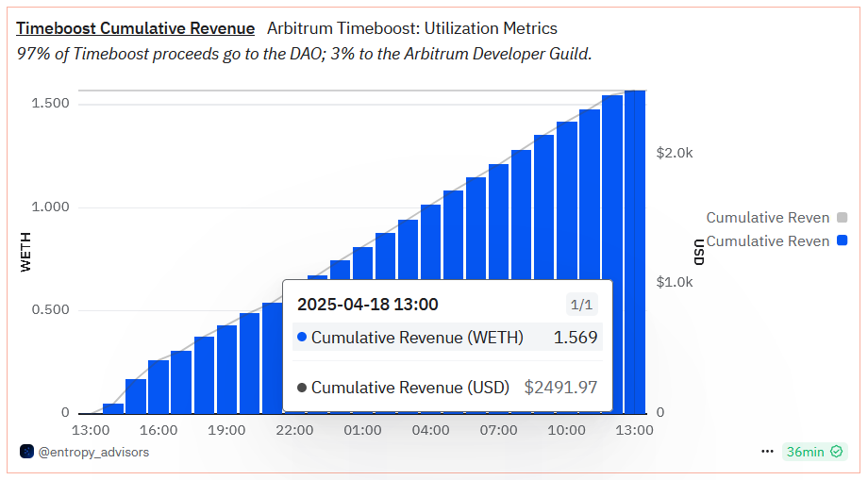This screenshot has width=868, height=480.
Task: Toggle the gray Cumulative Revenue legend series
Action: pos(767,218)
